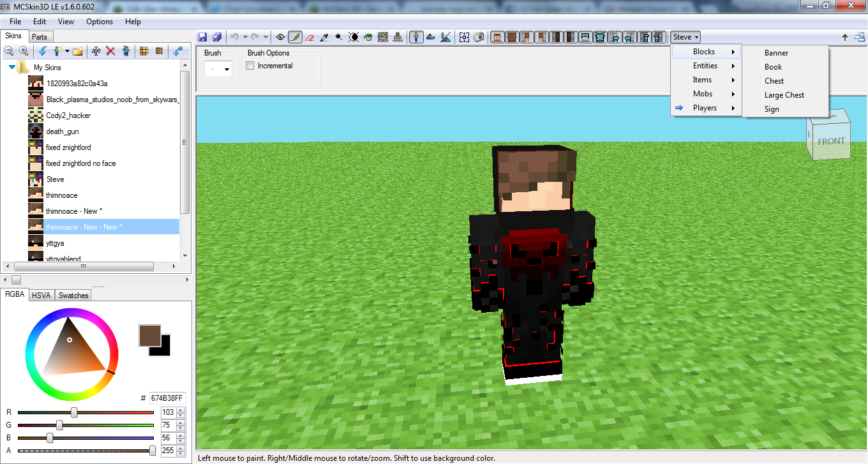Delete the selected skin with the red X
868x464 pixels.
[109, 51]
